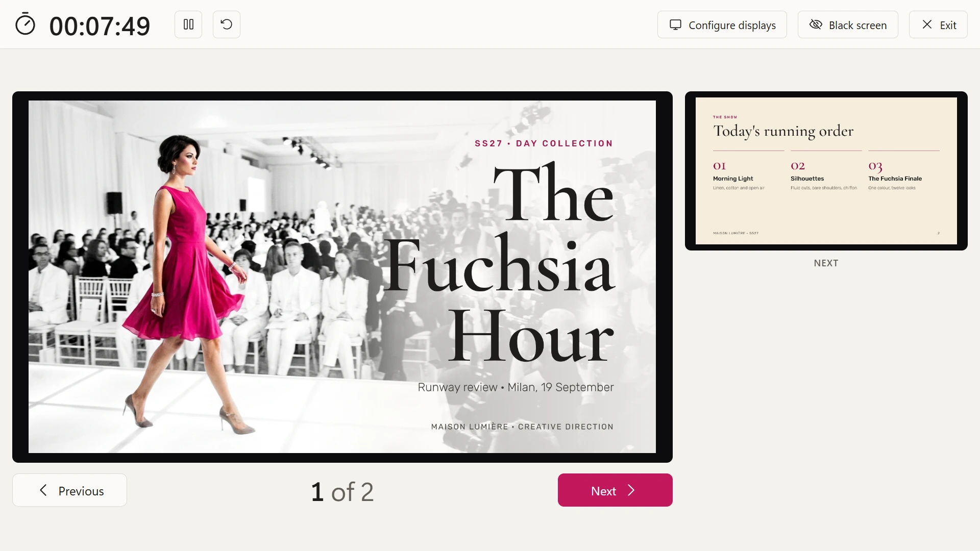The image size is (980, 551).
Task: Click 'SS27 • DAY COLLECTION' heading
Action: (544, 143)
